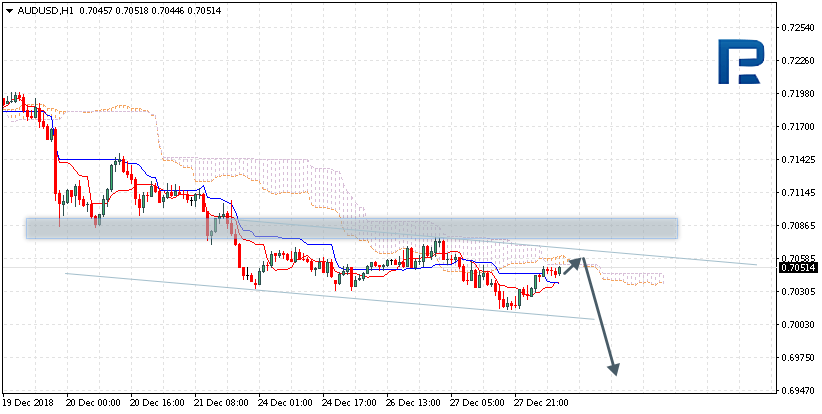The height and width of the screenshot is (414, 822).
Task: Click the current price label 0.70514
Action: pos(797,267)
